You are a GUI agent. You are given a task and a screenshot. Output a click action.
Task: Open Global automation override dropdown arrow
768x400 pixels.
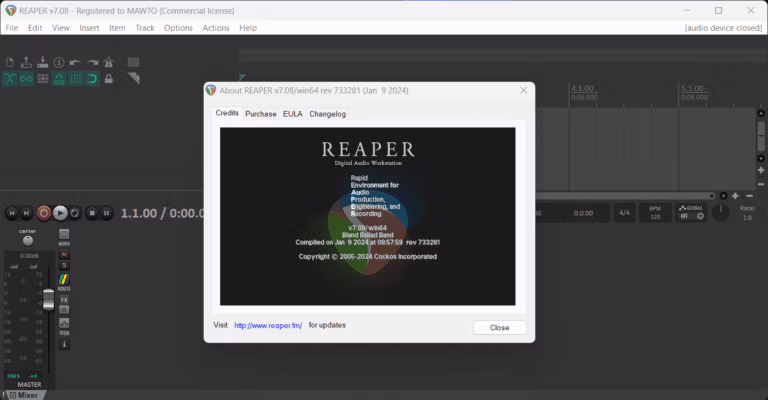coord(700,216)
